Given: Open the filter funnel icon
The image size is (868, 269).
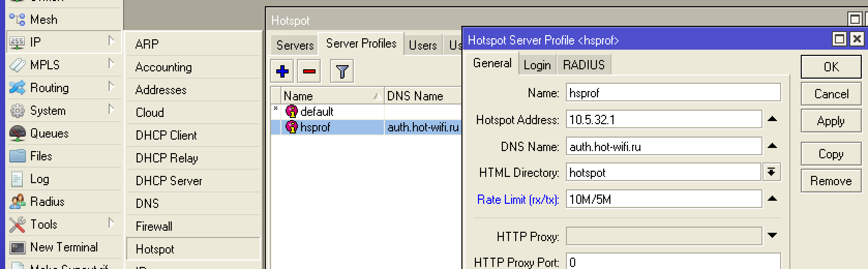Looking at the screenshot, I should click(x=342, y=71).
